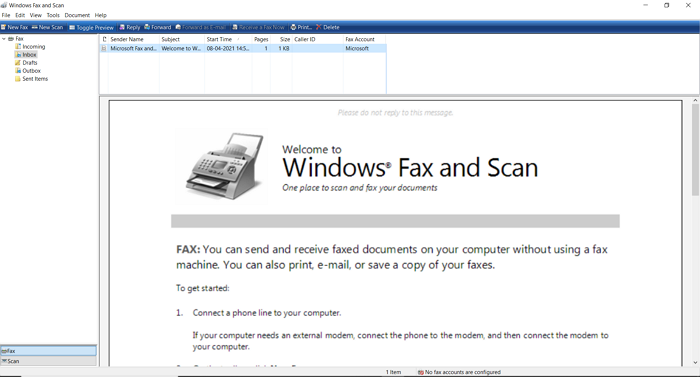Click the Reply toolbar button
Image resolution: width=700 pixels, height=377 pixels.
[x=129, y=27]
